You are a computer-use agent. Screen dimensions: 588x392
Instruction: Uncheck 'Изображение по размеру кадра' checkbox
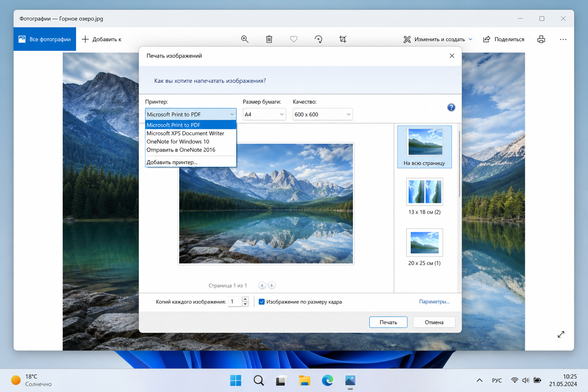click(262, 302)
